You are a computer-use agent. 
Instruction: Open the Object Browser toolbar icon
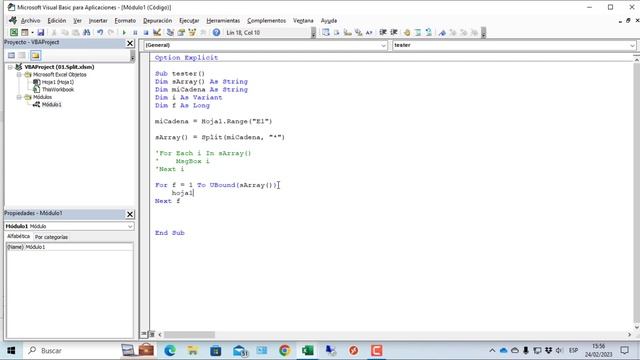pos(192,32)
